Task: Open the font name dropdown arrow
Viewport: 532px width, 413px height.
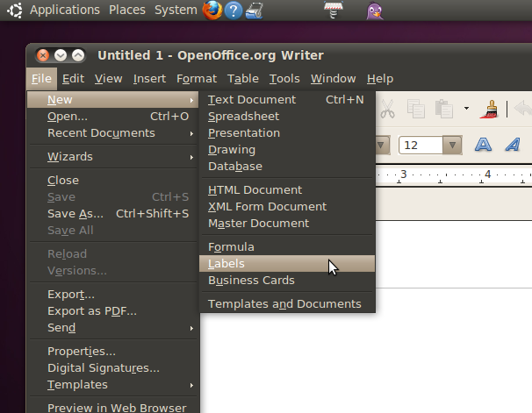Action: click(x=383, y=145)
